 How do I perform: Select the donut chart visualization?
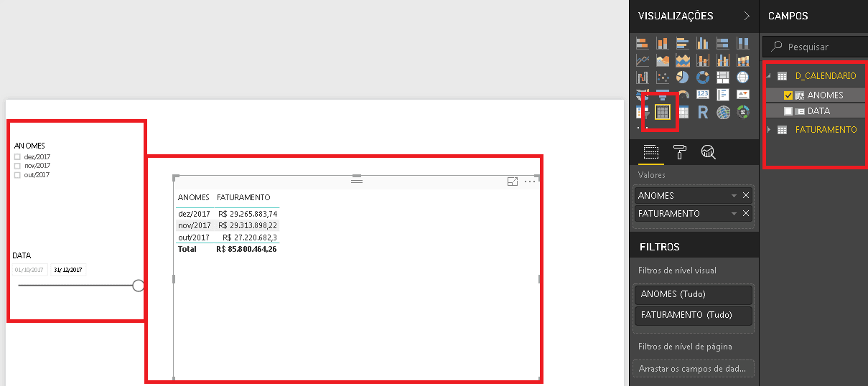[703, 77]
